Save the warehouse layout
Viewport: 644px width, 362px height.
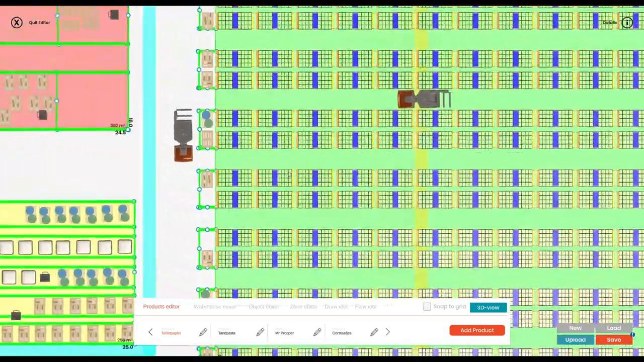tap(614, 340)
